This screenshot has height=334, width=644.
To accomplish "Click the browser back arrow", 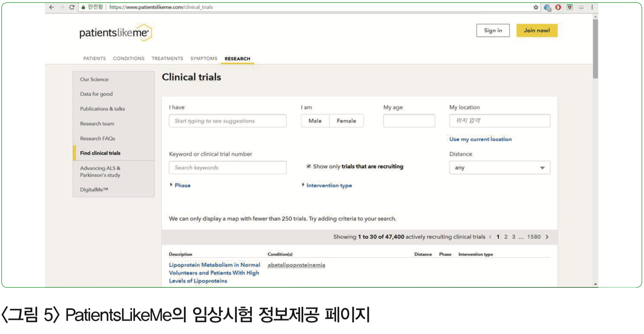I will tap(51, 7).
